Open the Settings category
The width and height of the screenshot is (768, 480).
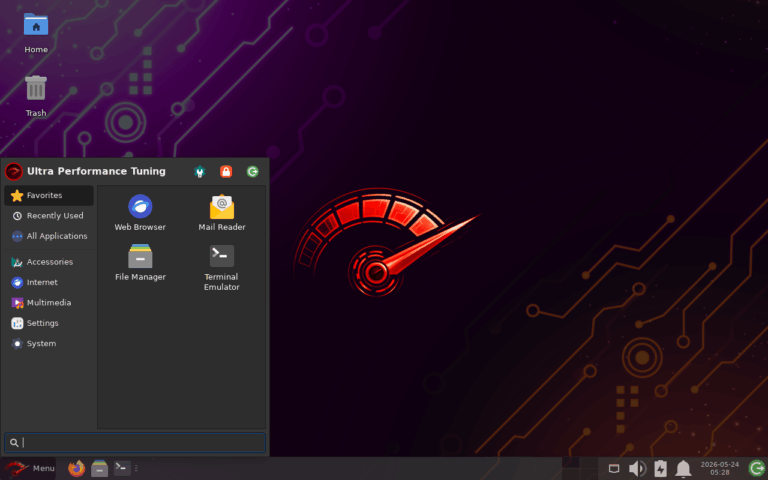pos(49,323)
